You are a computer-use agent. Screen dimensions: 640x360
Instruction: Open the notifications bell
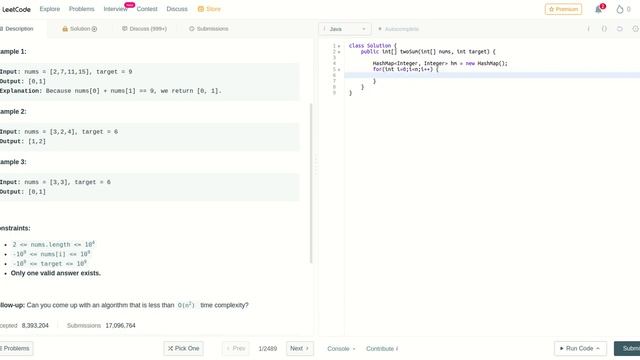[598, 9]
